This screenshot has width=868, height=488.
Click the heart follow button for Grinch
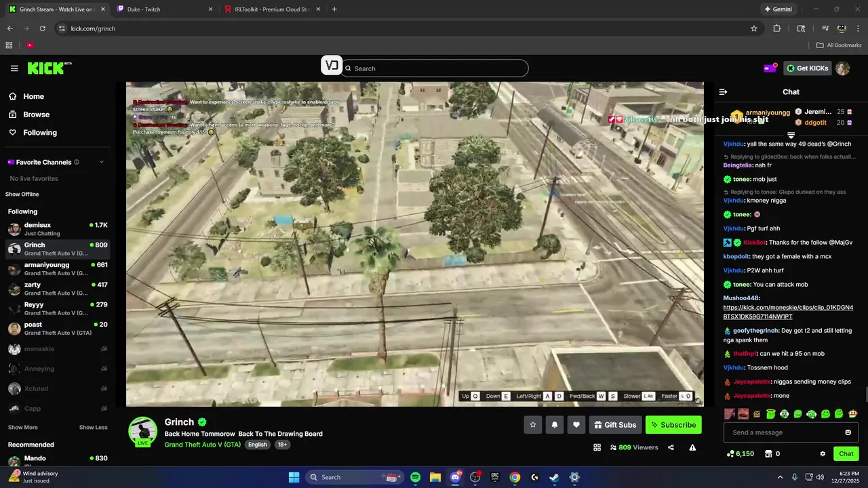576,425
